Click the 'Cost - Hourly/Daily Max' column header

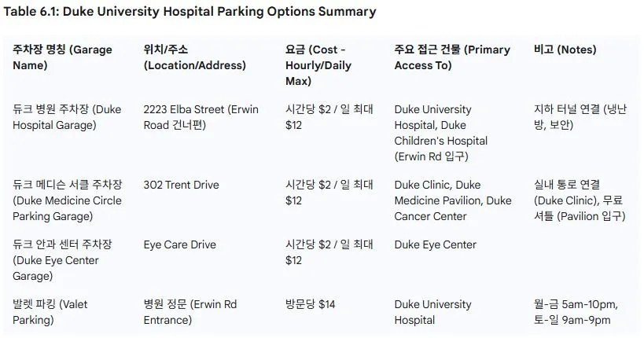pyautogui.click(x=318, y=65)
